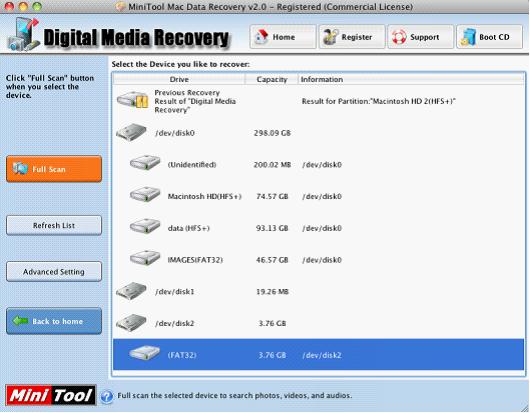Select the data (HFS+) partition icon
The image size is (530, 413).
(145, 227)
